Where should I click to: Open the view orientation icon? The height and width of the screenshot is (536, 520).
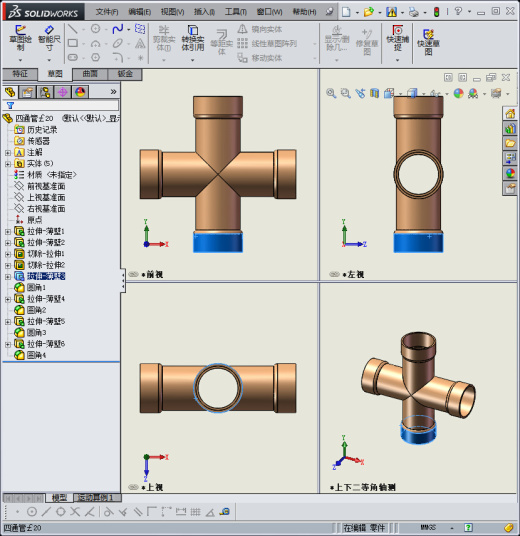click(389, 93)
